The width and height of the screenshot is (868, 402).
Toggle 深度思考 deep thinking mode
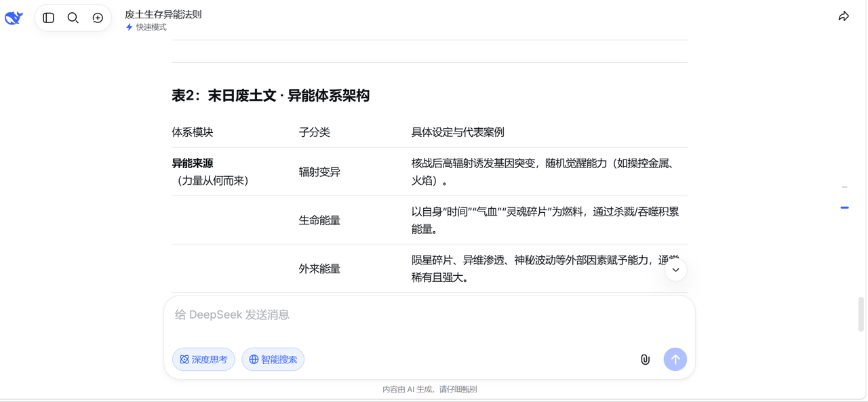(203, 359)
